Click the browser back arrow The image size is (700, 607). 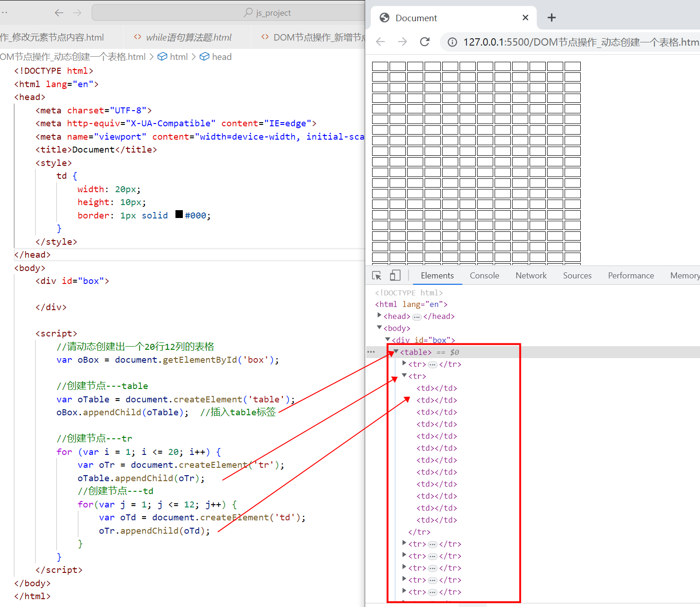click(380, 42)
